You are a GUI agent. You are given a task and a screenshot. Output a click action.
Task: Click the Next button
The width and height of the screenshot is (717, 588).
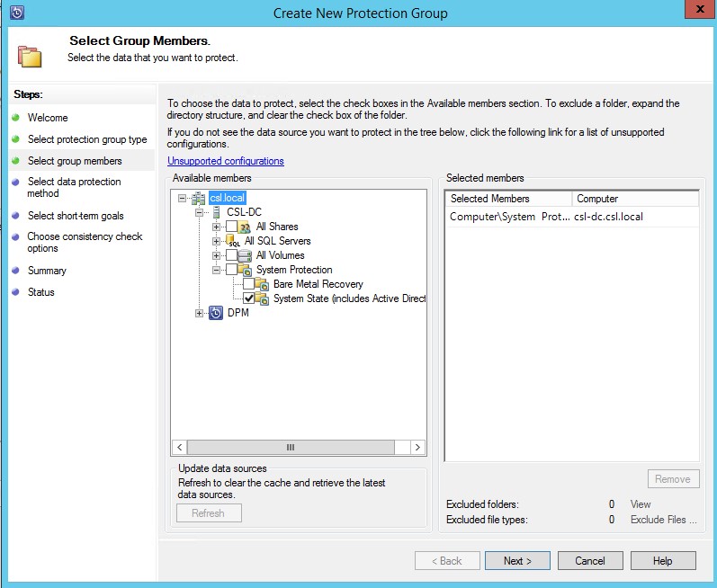tap(517, 561)
